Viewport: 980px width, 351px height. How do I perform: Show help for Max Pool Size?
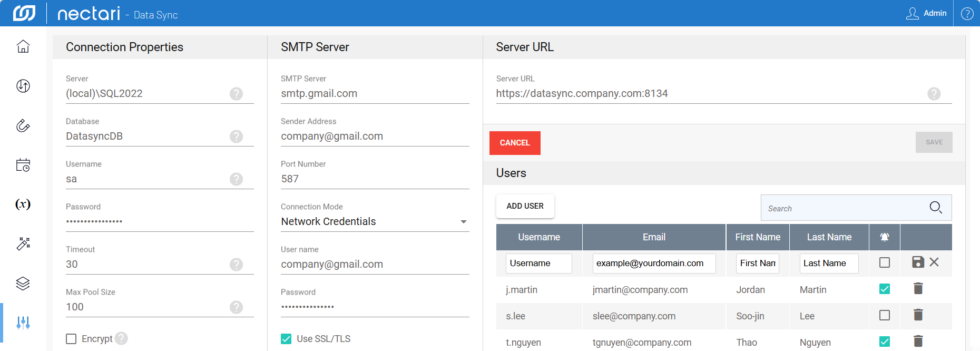(x=237, y=307)
